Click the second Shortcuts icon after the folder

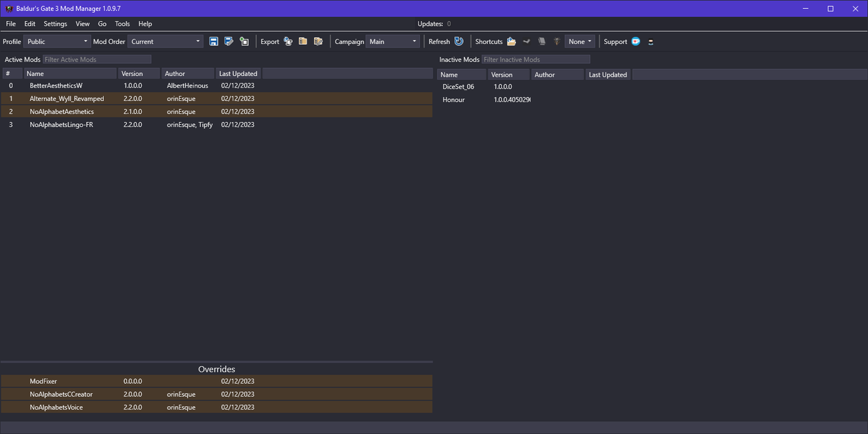click(526, 41)
